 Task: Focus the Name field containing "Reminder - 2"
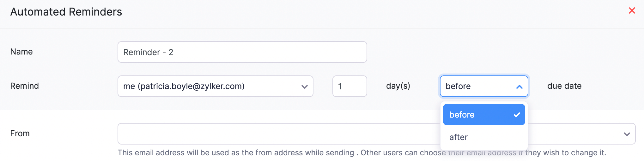point(242,52)
